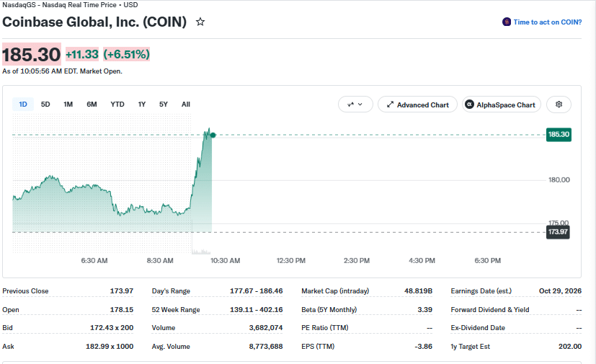The height and width of the screenshot is (364, 596).
Task: Click the Ask value 182.99 x 1000
Action: (x=110, y=347)
